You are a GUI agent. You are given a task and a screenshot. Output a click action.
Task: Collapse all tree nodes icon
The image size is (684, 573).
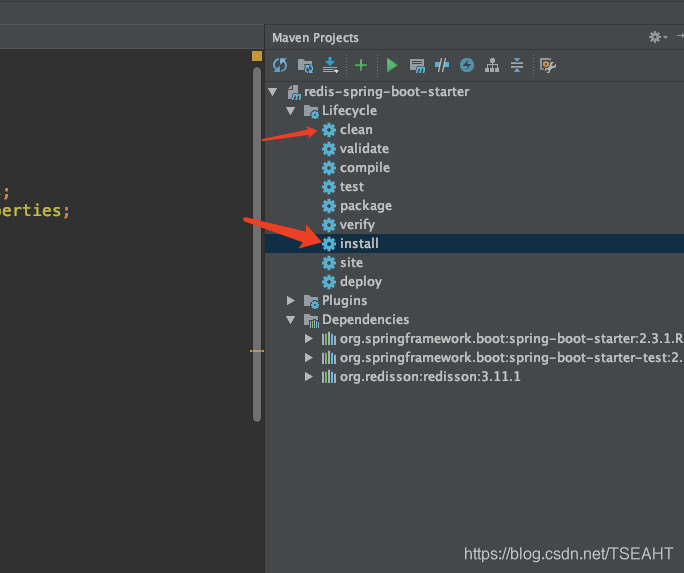coord(517,65)
